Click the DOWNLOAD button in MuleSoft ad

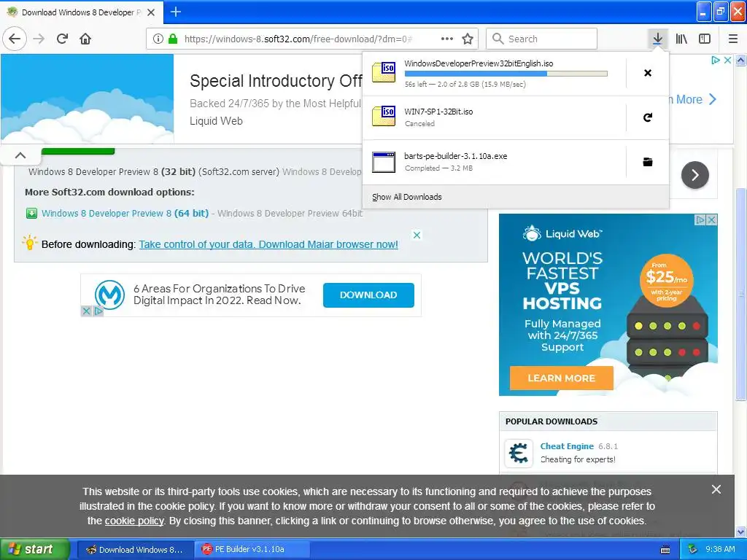[368, 295]
